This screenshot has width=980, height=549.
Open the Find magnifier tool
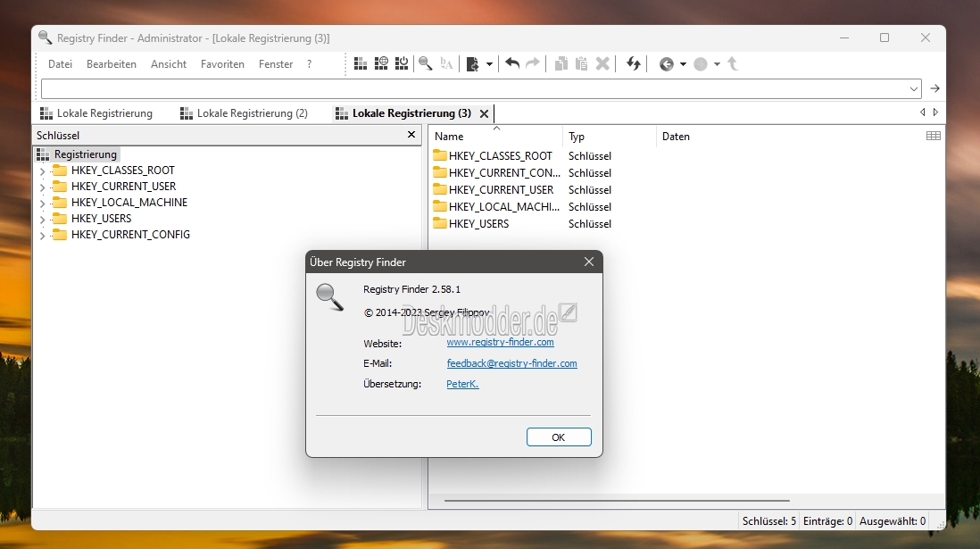(x=426, y=63)
